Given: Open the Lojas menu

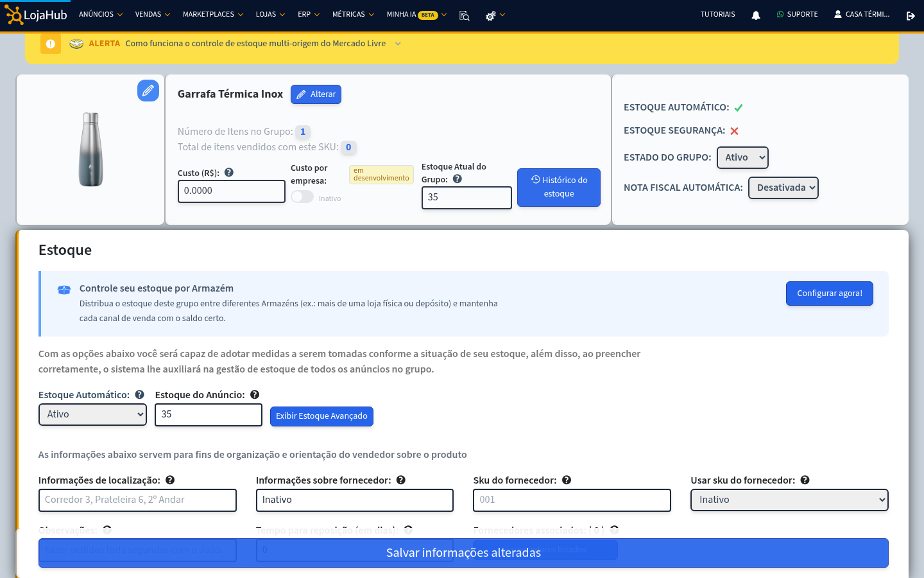Looking at the screenshot, I should click(x=270, y=14).
